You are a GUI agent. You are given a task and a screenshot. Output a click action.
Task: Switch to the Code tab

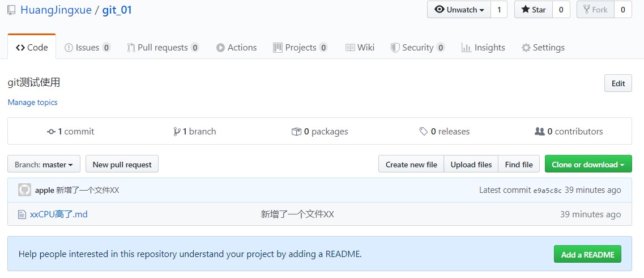coord(32,47)
